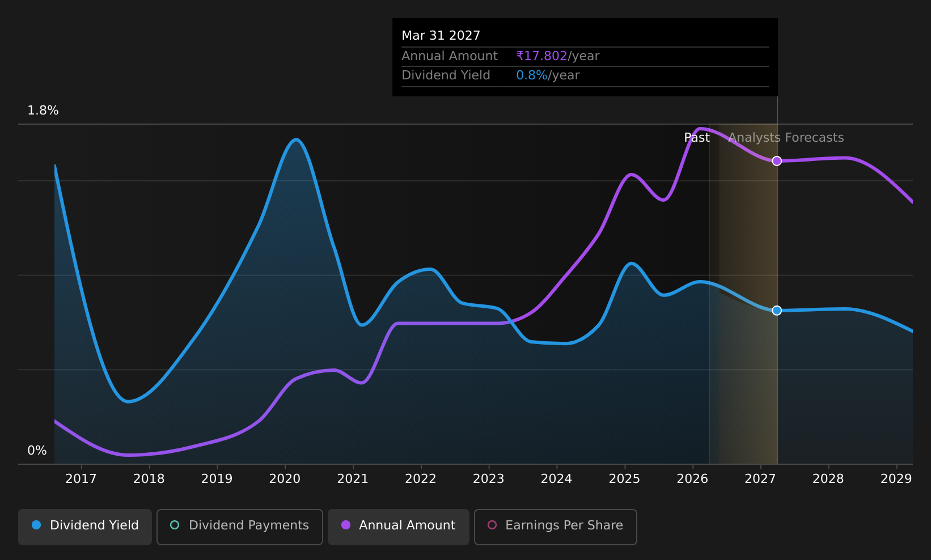This screenshot has width=931, height=560.
Task: Click the 2028 x-axis label
Action: (x=828, y=479)
